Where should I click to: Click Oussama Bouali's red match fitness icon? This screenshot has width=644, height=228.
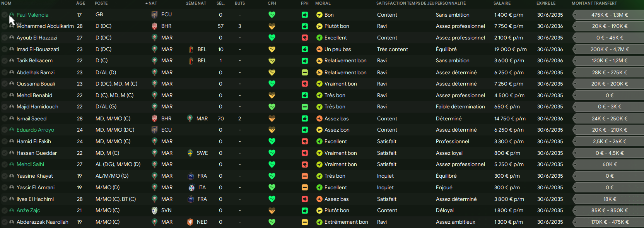pyautogui.click(x=305, y=84)
